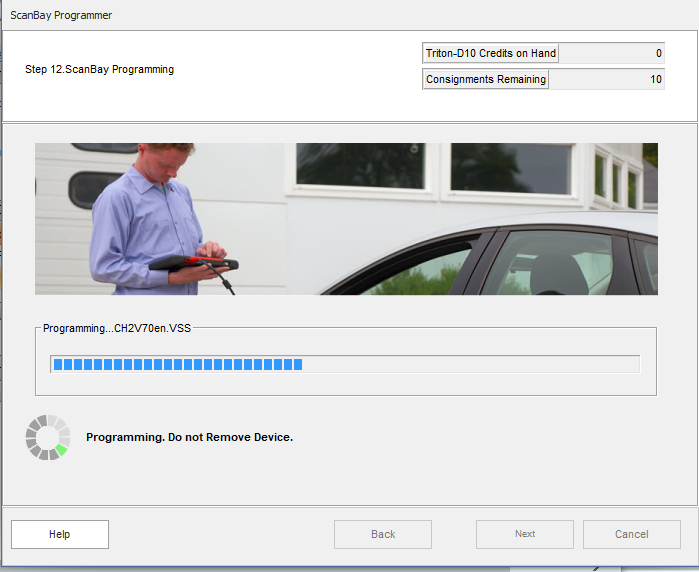Click the circular loading spinner icon
This screenshot has width=699, height=572.
click(48, 437)
